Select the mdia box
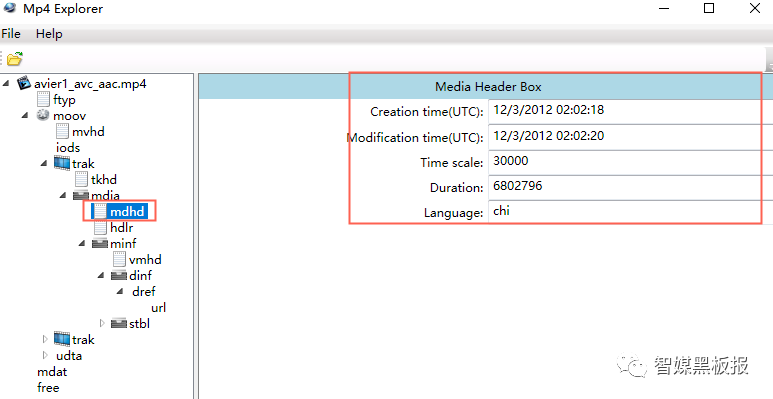Image resolution: width=773 pixels, height=399 pixels. coord(105,196)
